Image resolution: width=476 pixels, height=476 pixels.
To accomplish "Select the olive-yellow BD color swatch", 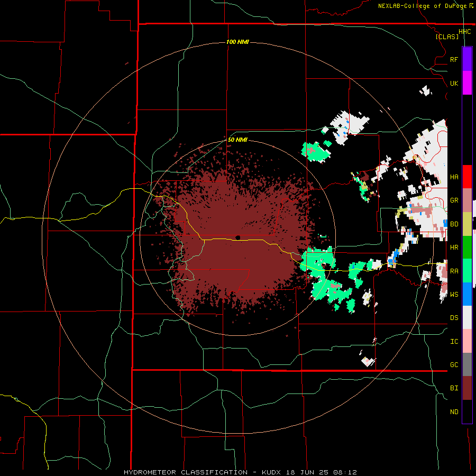I will [467, 224].
